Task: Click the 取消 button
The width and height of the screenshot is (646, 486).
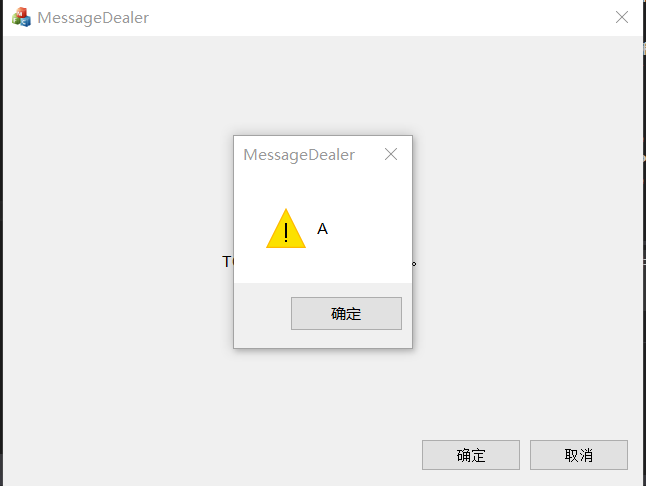Action: pos(578,455)
